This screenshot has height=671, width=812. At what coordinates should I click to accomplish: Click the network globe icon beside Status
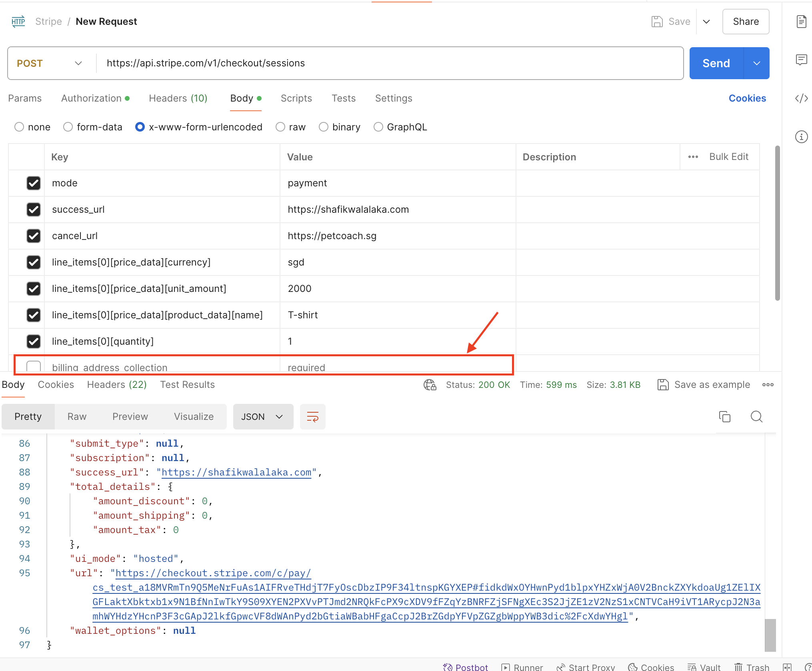430,385
